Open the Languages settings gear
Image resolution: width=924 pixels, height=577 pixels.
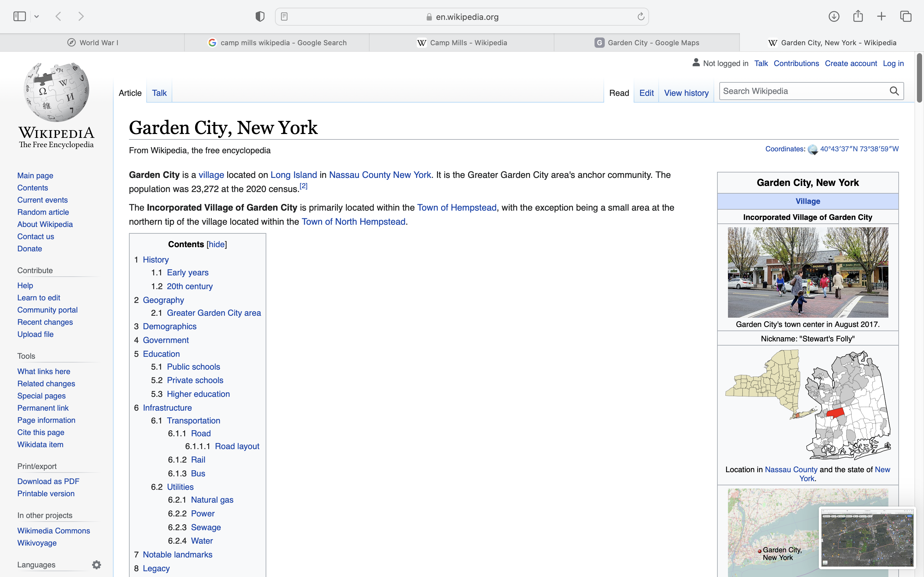coord(97,564)
